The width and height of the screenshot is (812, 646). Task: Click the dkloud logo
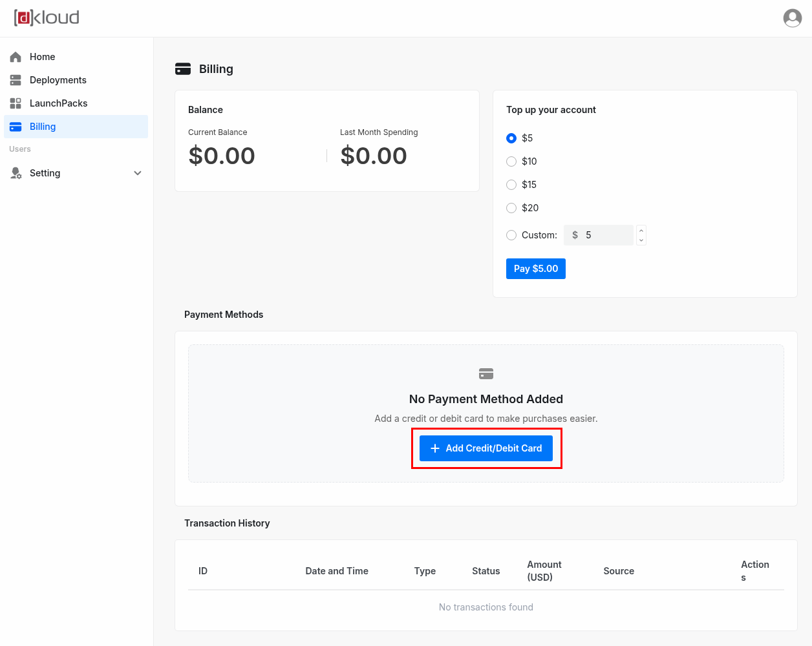click(x=45, y=18)
